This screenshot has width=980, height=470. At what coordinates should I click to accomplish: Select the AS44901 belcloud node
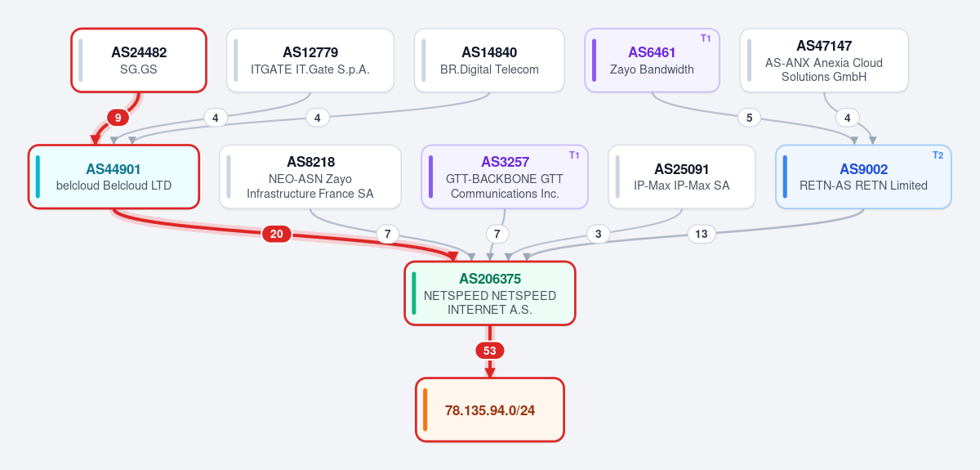coord(114,177)
